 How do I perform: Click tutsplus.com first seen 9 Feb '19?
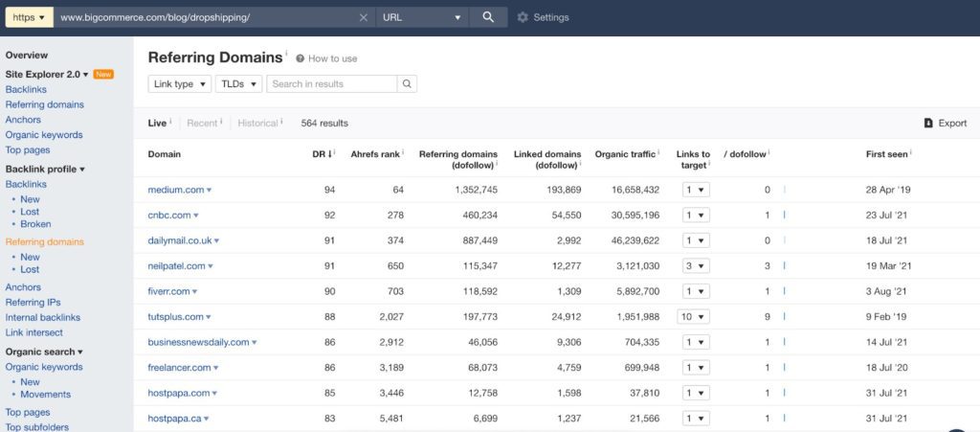pos(884,317)
